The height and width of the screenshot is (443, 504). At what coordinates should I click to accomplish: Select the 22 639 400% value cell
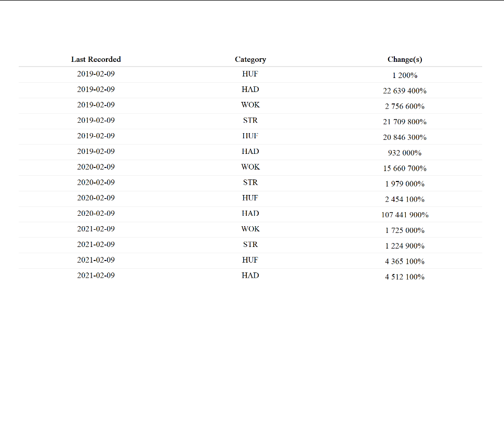(404, 91)
